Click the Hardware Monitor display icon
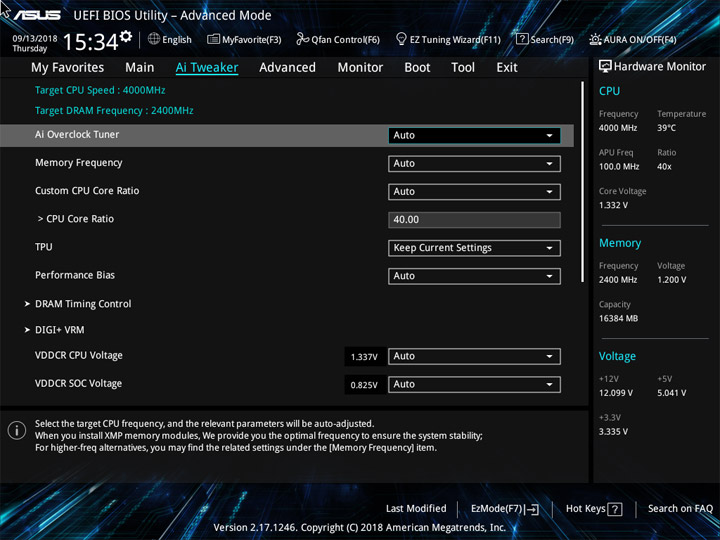This screenshot has height=540, width=720. pos(605,66)
